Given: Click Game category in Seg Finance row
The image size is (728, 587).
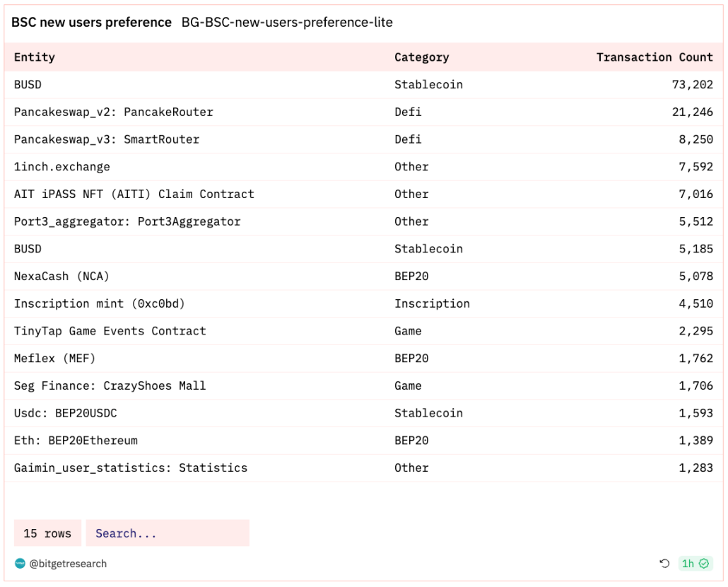Looking at the screenshot, I should pos(408,386).
